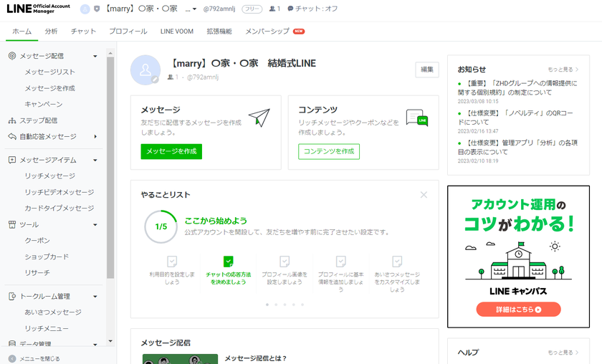The image size is (602, 364).
Task: Switch to the チャット tab
Action: 83,32
